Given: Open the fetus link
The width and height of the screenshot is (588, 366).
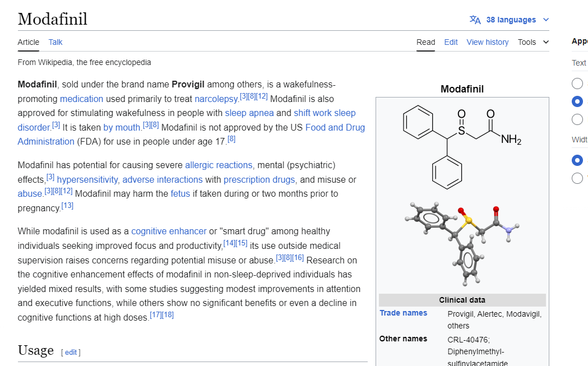Looking at the screenshot, I should [x=180, y=194].
